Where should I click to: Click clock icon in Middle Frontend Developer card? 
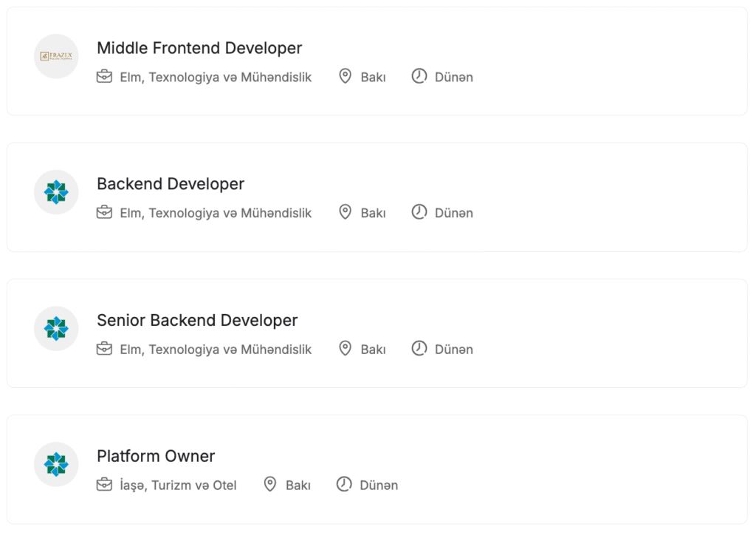[419, 76]
